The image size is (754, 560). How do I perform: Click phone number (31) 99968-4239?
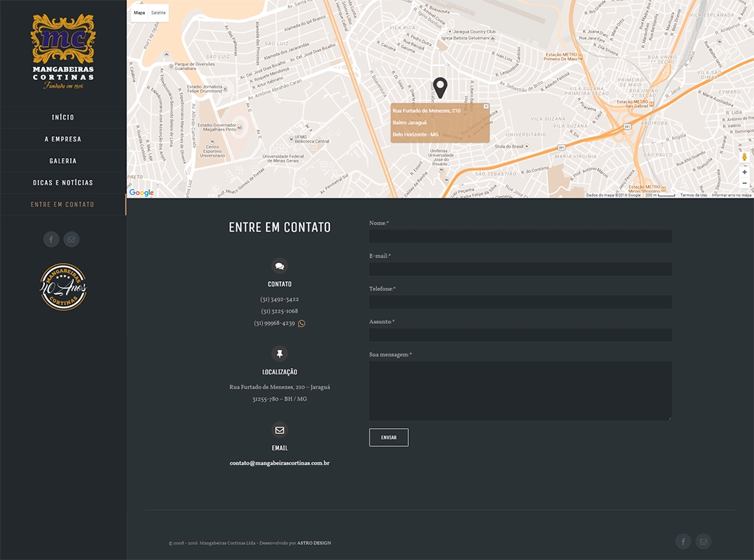[274, 323]
